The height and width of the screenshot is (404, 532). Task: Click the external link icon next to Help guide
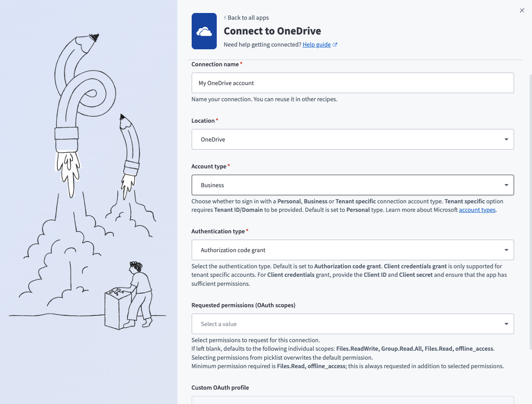pyautogui.click(x=335, y=45)
